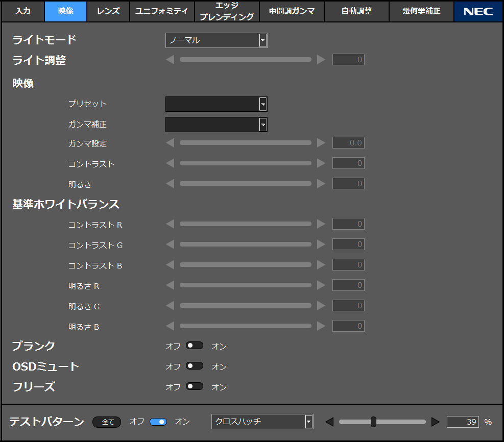The image size is (504, 442).
Task: Open the プリセット dropdown
Action: click(x=216, y=104)
